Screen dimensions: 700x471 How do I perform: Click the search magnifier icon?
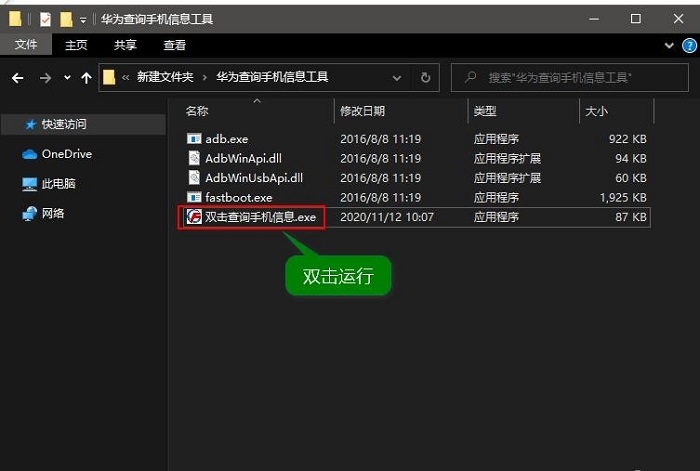coord(470,77)
